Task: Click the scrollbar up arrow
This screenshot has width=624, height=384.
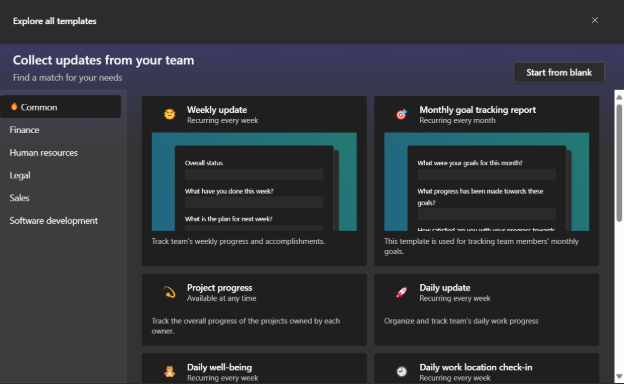Action: pyautogui.click(x=619, y=97)
